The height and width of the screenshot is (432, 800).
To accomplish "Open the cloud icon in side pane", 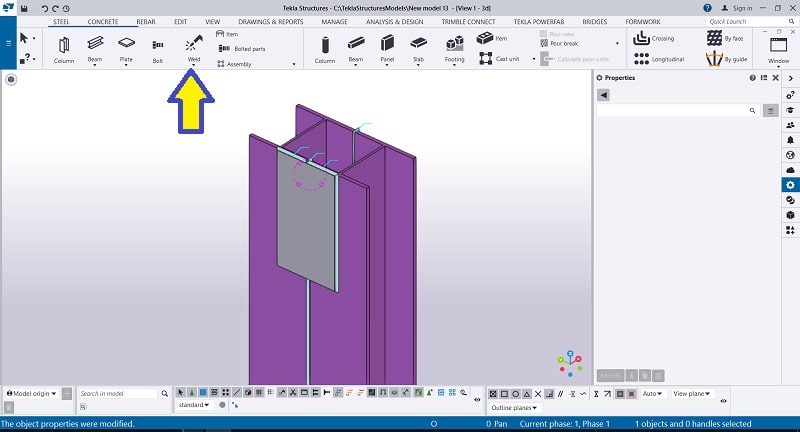I will click(x=790, y=170).
